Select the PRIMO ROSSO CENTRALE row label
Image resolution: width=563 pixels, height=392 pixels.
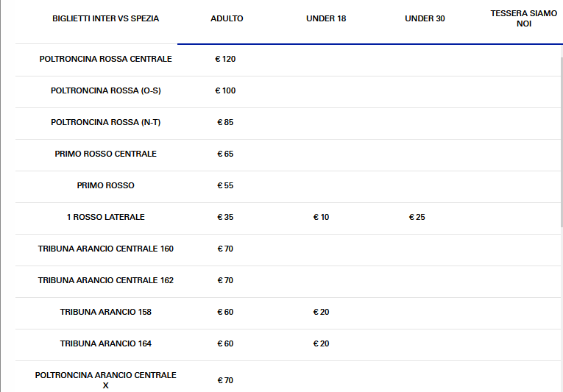(105, 154)
